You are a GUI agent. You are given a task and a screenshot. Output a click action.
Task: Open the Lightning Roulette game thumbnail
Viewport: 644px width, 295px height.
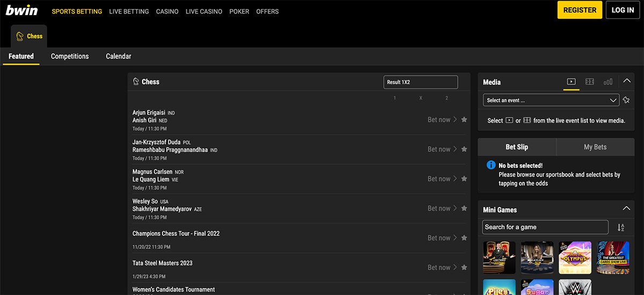coord(499,257)
